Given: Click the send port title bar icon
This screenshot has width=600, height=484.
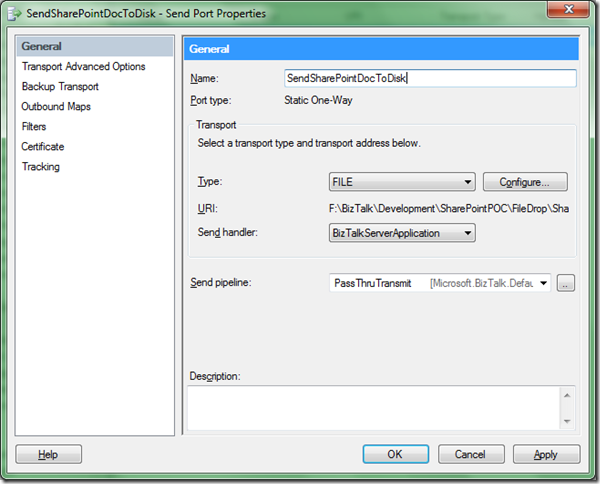Looking at the screenshot, I should coord(14,14).
